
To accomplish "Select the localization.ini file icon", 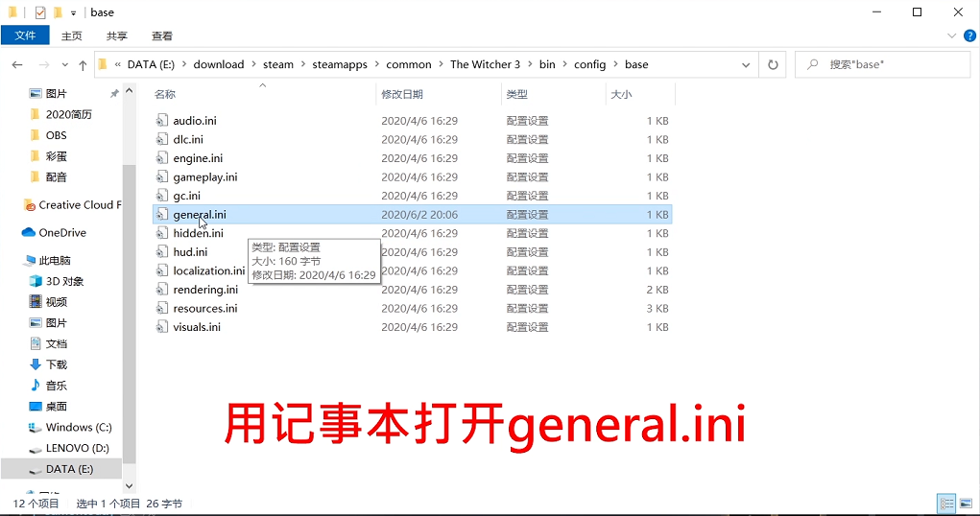I will (x=162, y=270).
